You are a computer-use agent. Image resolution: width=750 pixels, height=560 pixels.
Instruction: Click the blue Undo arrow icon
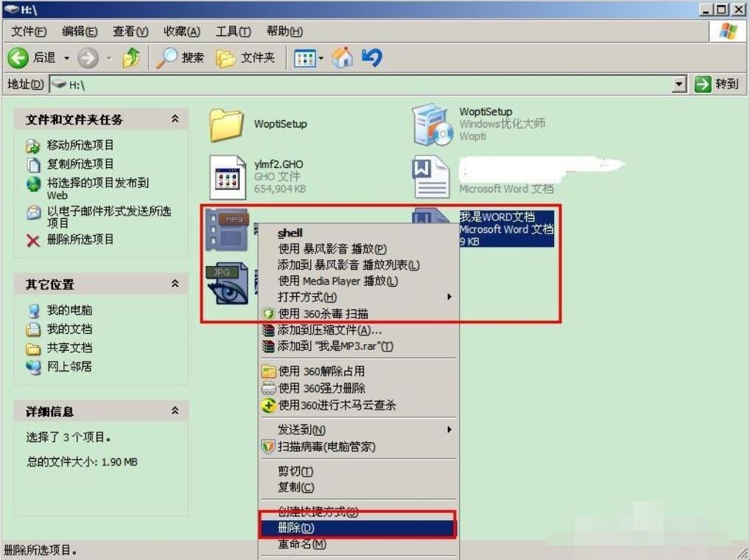point(372,57)
